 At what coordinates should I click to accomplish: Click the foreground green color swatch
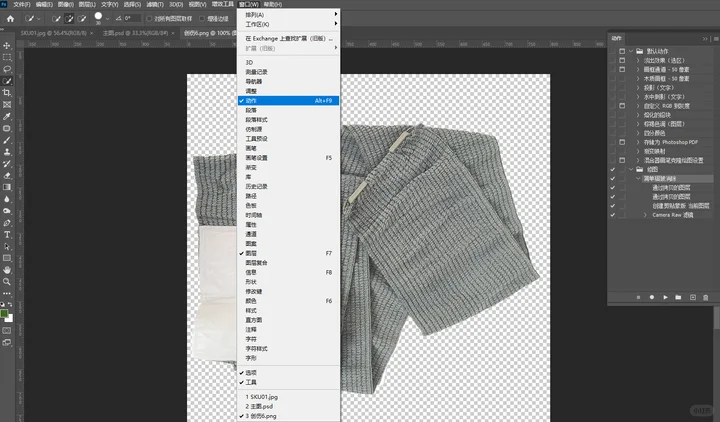pyautogui.click(x=4, y=314)
